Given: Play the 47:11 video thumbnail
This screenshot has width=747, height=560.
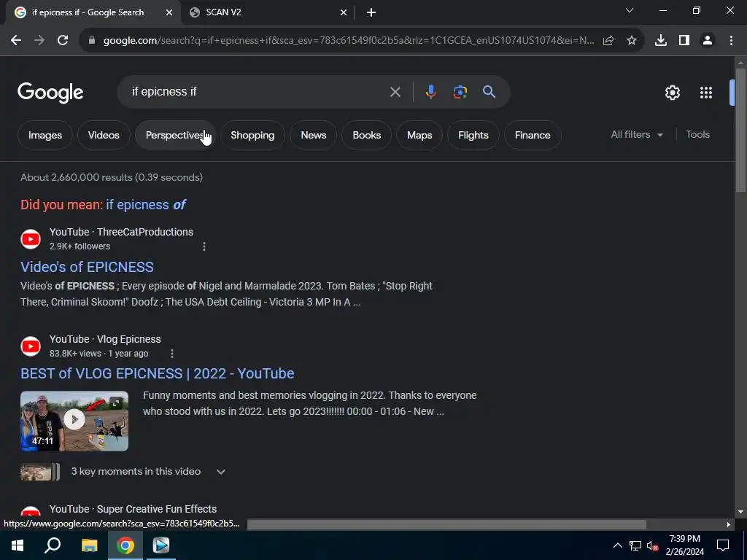Looking at the screenshot, I should [74, 421].
